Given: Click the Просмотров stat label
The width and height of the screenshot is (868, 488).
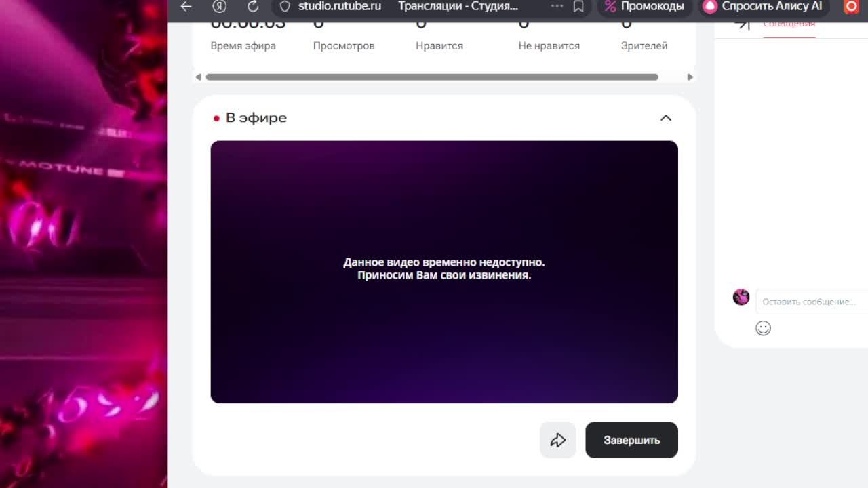Looking at the screenshot, I should point(344,46).
